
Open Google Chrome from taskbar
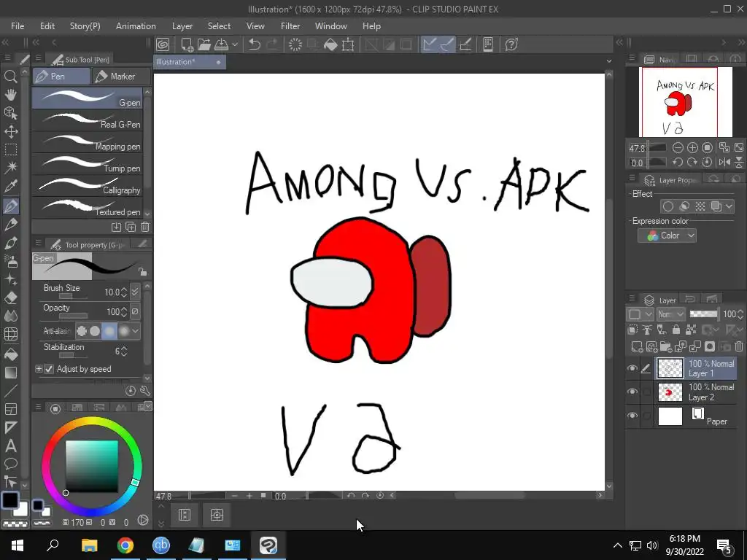pos(125,545)
